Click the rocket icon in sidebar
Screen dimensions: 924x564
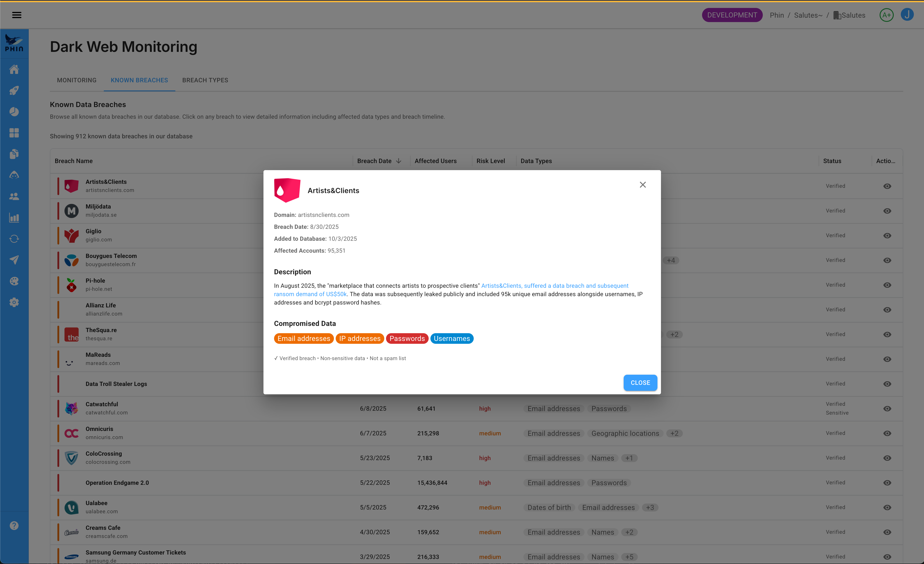pyautogui.click(x=14, y=90)
